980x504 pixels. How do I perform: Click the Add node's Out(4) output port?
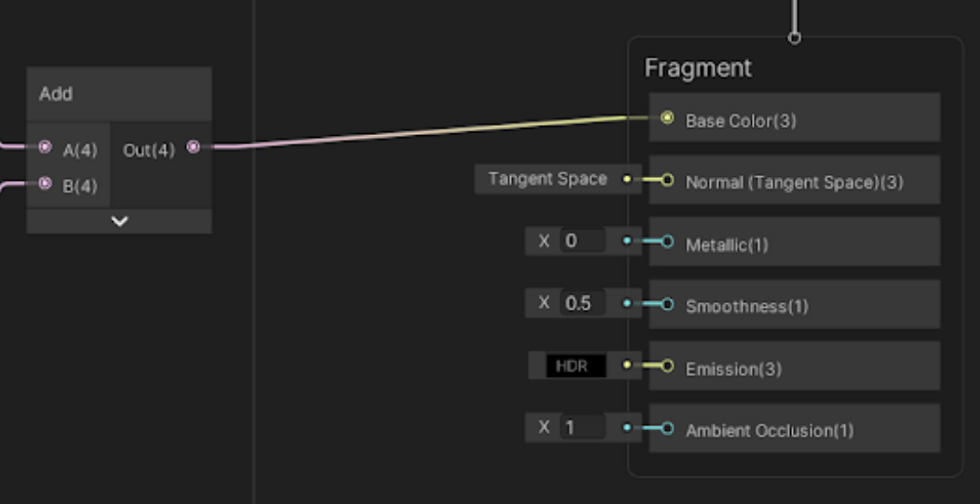click(193, 147)
